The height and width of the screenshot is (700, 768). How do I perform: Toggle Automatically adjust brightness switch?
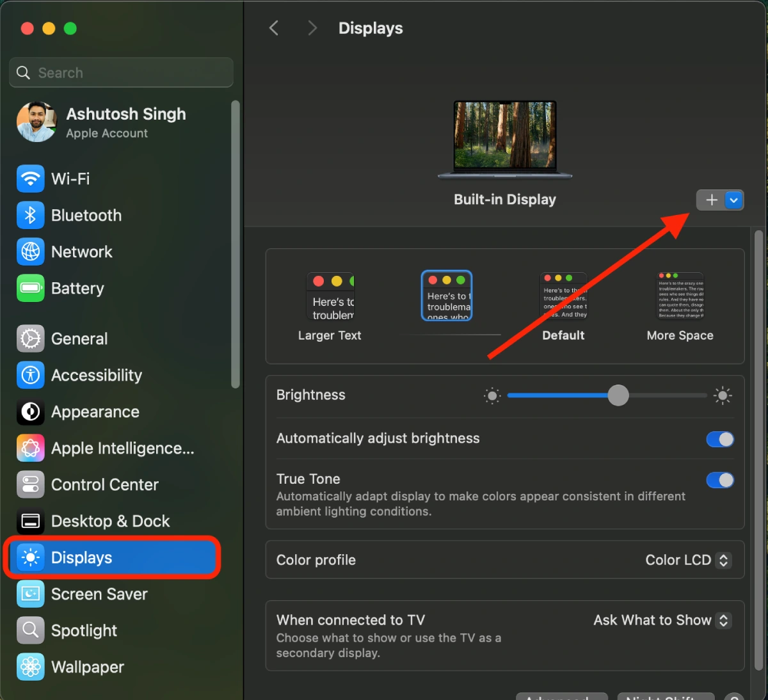point(720,439)
